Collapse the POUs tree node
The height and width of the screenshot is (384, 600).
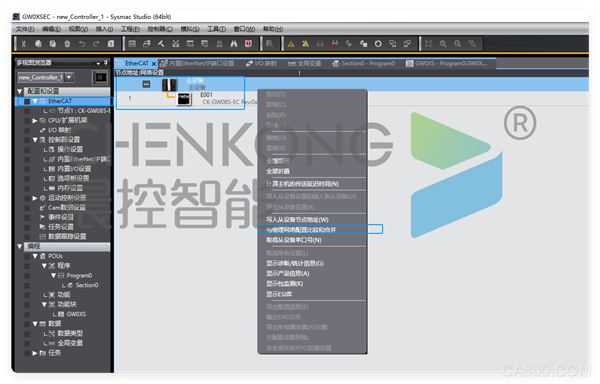(x=35, y=256)
